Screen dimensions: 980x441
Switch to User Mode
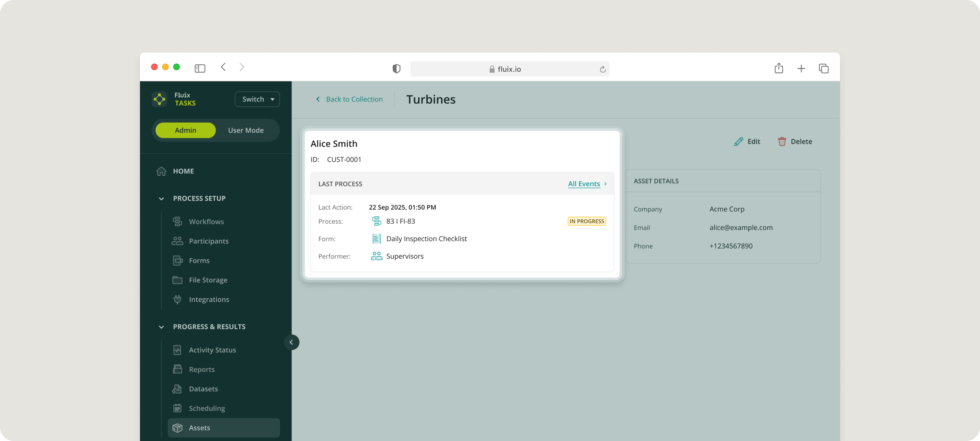[x=246, y=130]
